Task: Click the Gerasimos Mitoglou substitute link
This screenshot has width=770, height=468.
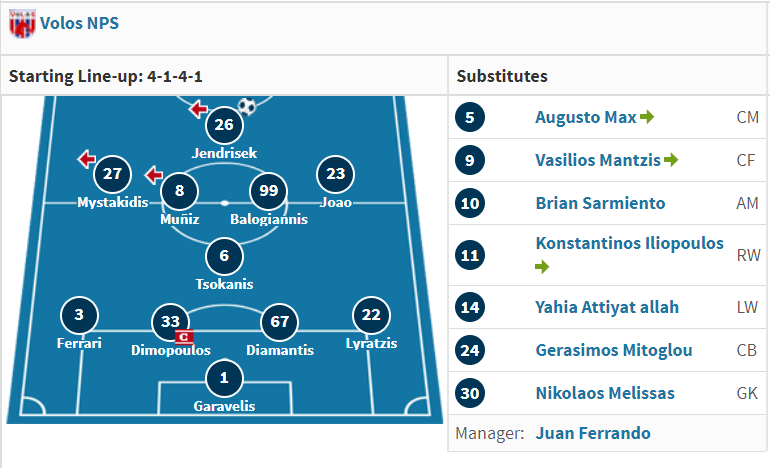Action: point(614,350)
